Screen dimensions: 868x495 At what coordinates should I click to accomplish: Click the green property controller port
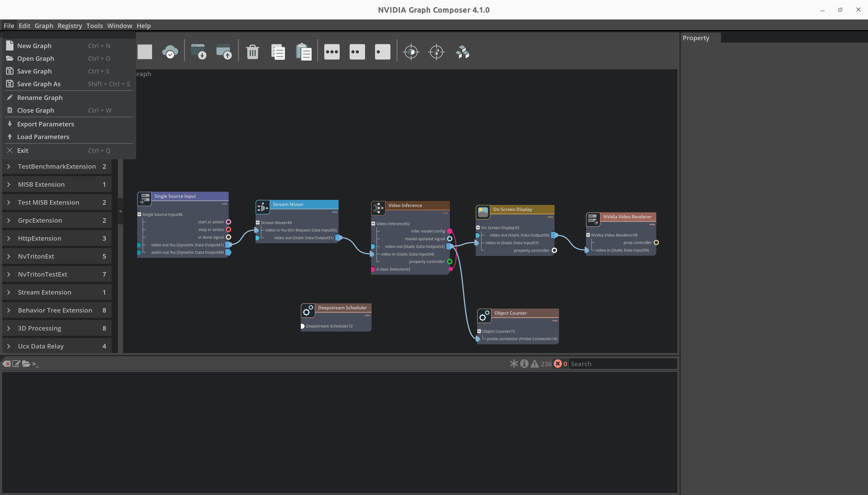pos(449,262)
